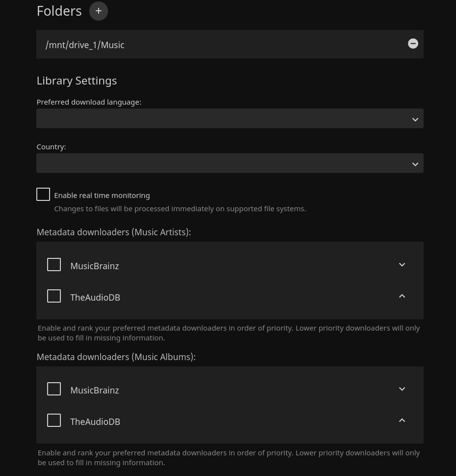Move Music Artists MusicBrainz downloader down
456x476 pixels.
pyautogui.click(x=402, y=265)
